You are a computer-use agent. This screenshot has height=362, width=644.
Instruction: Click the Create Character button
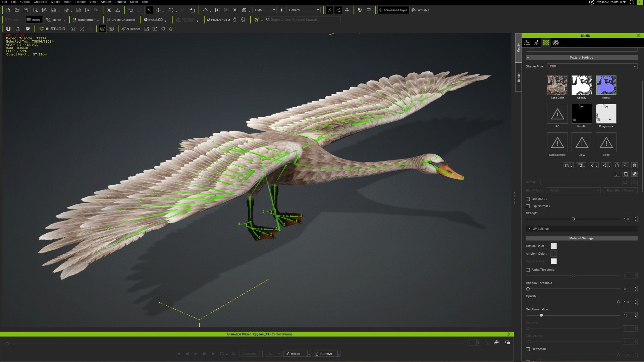(121, 20)
